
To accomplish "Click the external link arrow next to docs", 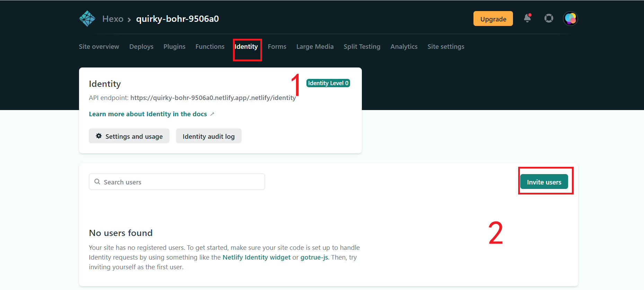I will click(212, 114).
